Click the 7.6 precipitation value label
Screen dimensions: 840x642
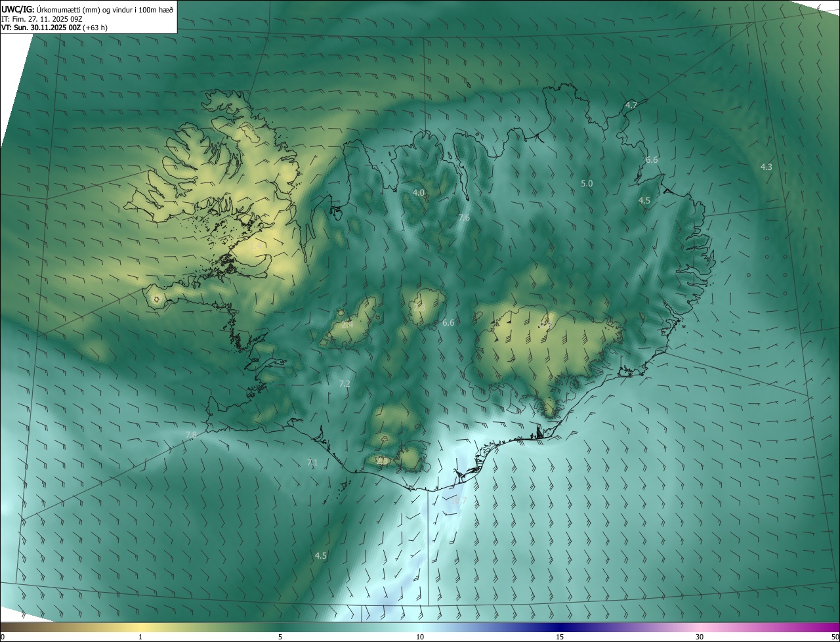pyautogui.click(x=464, y=218)
